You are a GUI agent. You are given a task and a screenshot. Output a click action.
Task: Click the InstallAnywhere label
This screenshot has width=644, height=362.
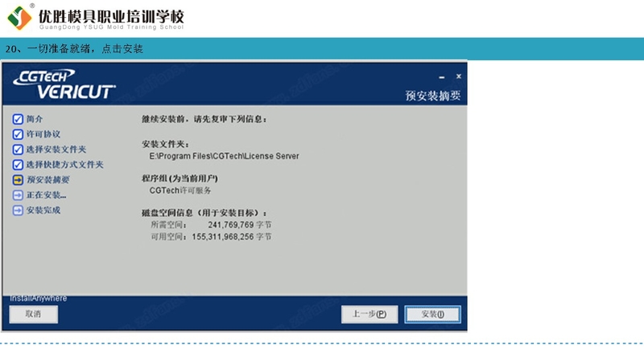[x=38, y=298]
